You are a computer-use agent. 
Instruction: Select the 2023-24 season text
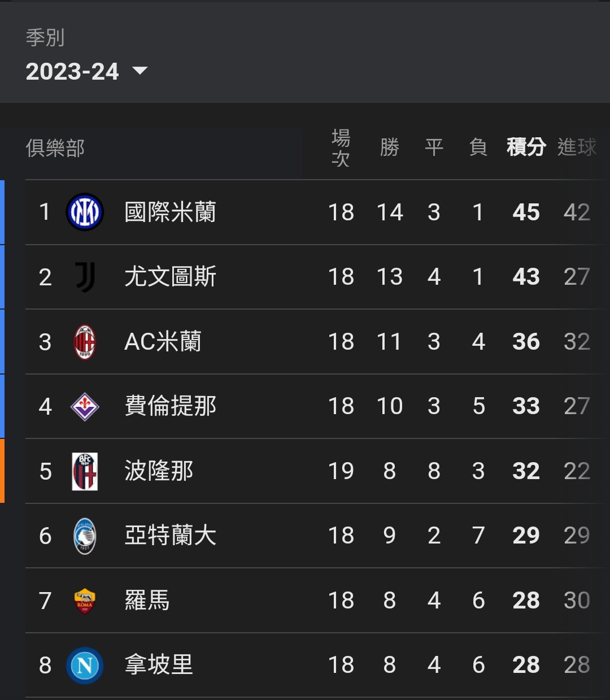coord(72,72)
